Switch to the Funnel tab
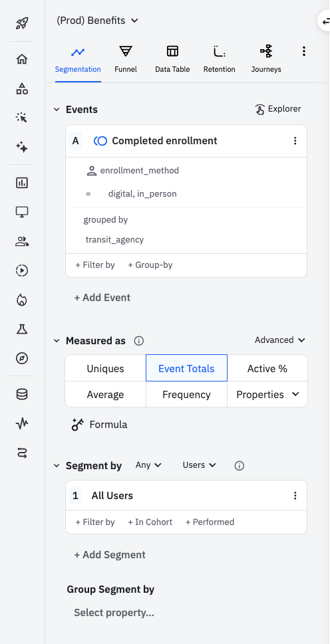Viewport: 330px width, 644px height. click(x=126, y=59)
